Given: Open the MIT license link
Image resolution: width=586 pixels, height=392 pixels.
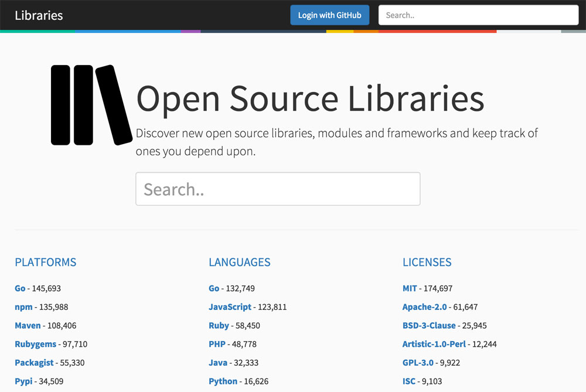Looking at the screenshot, I should click(410, 288).
